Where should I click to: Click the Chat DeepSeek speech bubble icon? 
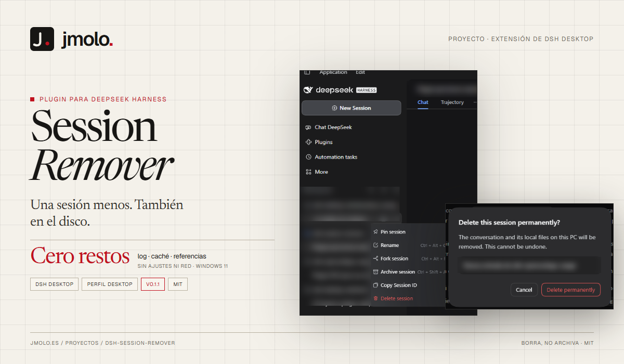click(309, 127)
